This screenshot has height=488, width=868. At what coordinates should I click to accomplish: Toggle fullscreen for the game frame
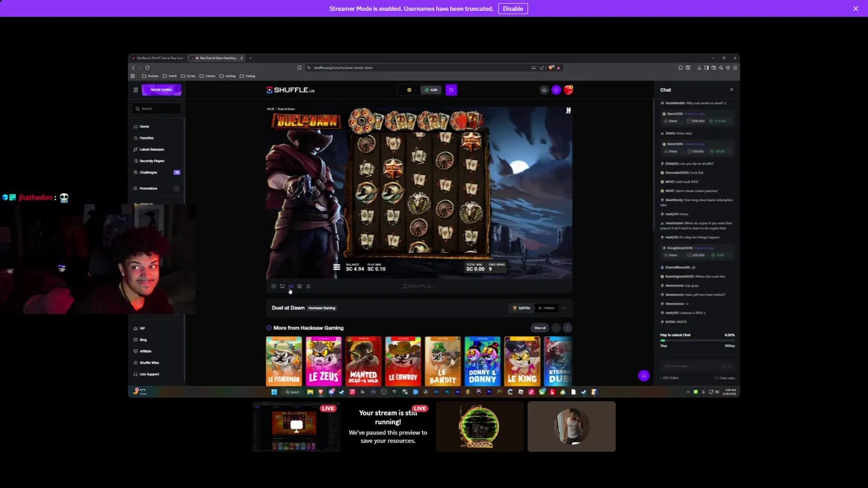click(273, 286)
